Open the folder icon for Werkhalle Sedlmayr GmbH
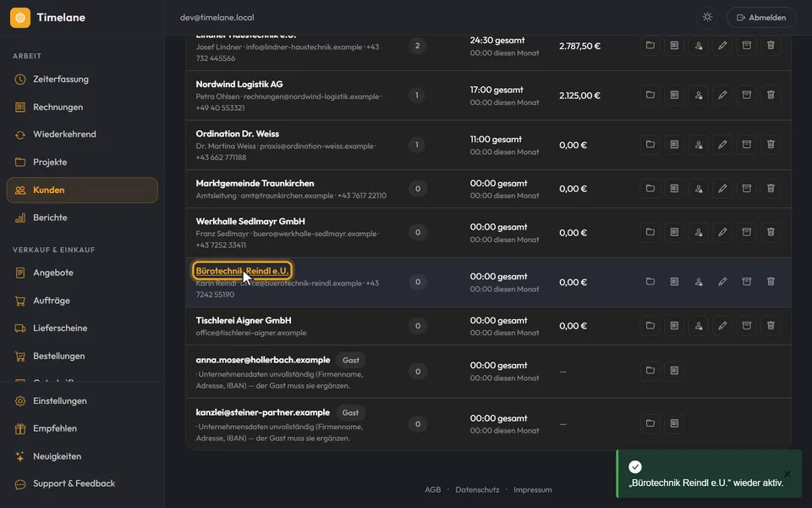Image resolution: width=812 pixels, height=508 pixels. [650, 232]
